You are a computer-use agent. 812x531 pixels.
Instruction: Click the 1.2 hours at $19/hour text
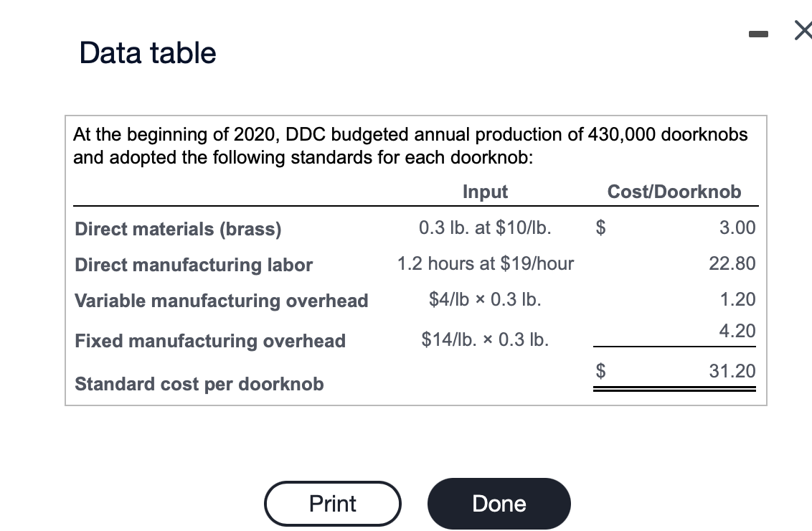485,263
